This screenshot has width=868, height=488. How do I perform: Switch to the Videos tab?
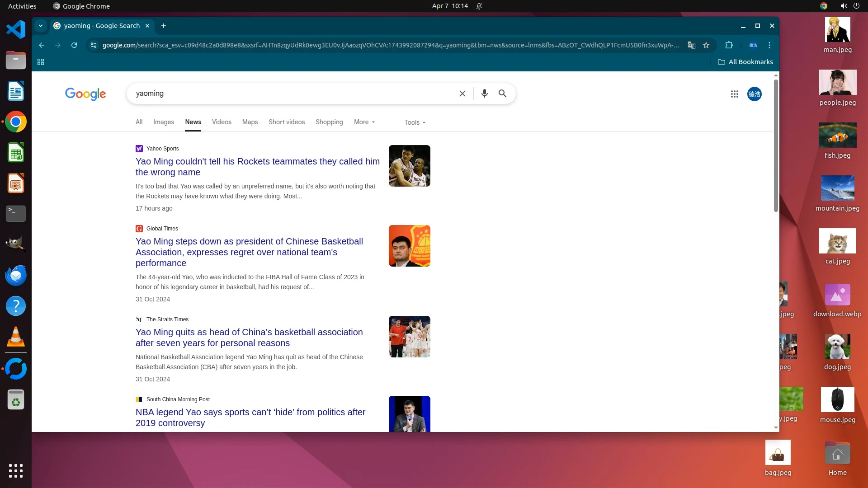click(222, 122)
